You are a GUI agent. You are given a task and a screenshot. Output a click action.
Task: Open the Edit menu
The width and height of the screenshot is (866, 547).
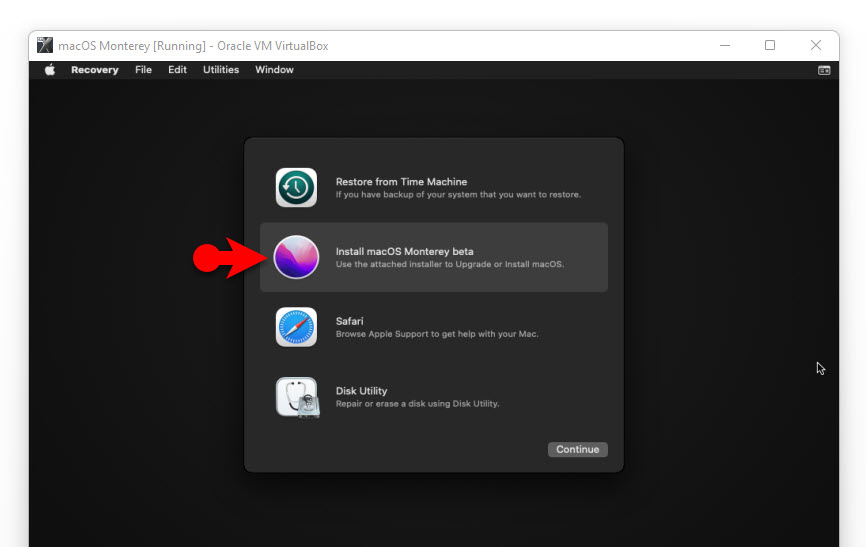[177, 70]
